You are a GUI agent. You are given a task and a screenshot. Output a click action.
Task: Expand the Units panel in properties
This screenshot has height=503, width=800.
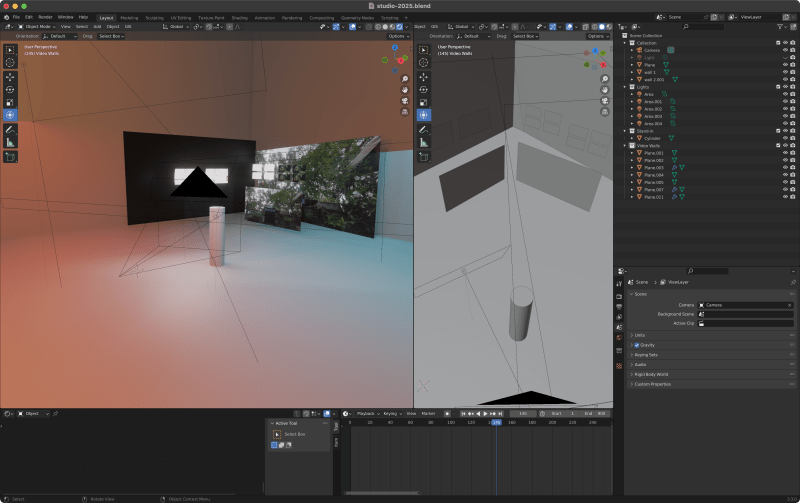[x=640, y=335]
